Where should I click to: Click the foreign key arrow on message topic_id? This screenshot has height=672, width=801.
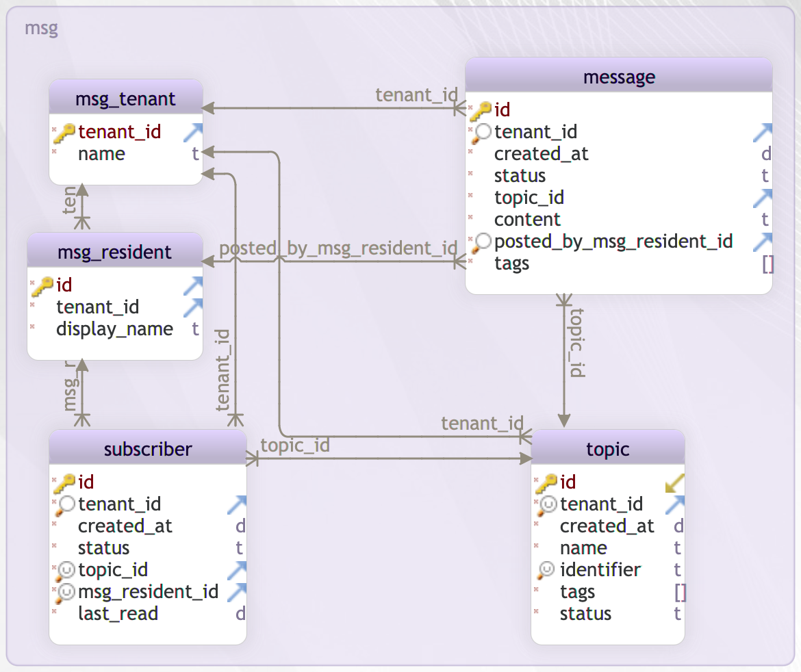[763, 198]
